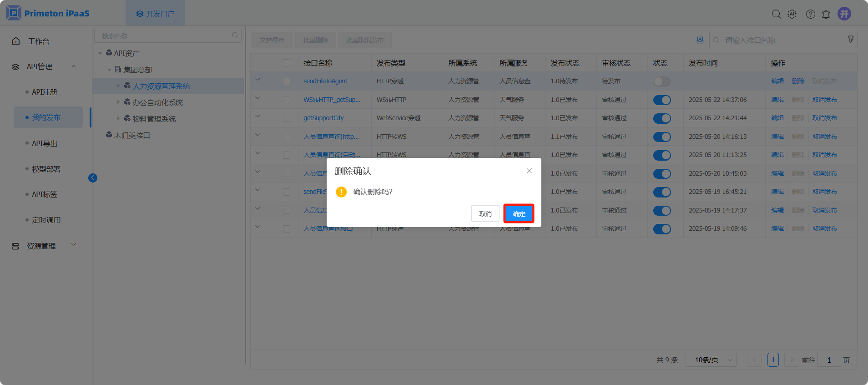Open the 10条/页 page size dropdown
This screenshot has width=868, height=385.
711,360
